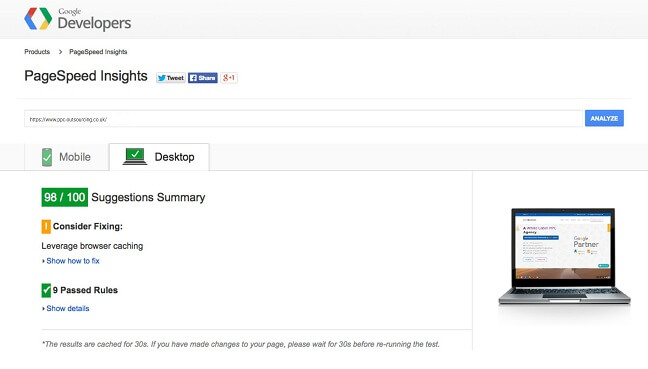Click the green mobile phone icon
This screenshot has width=648, height=369.
[47, 157]
